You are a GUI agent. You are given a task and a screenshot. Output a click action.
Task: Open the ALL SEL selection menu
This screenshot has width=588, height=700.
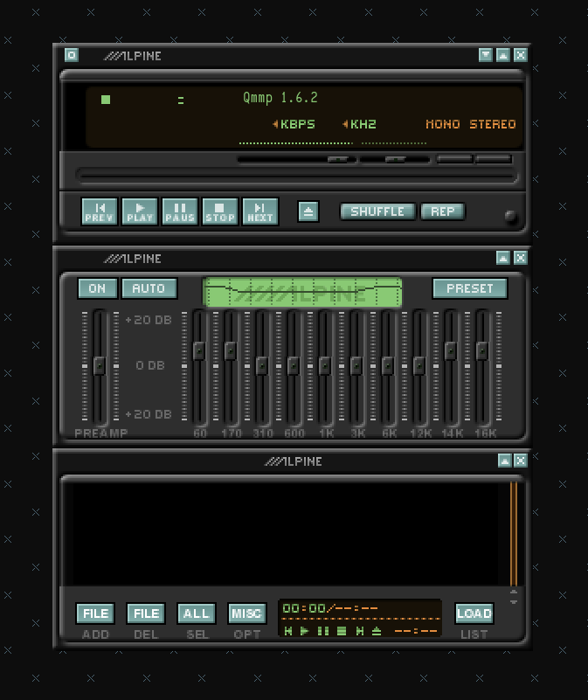point(197,613)
